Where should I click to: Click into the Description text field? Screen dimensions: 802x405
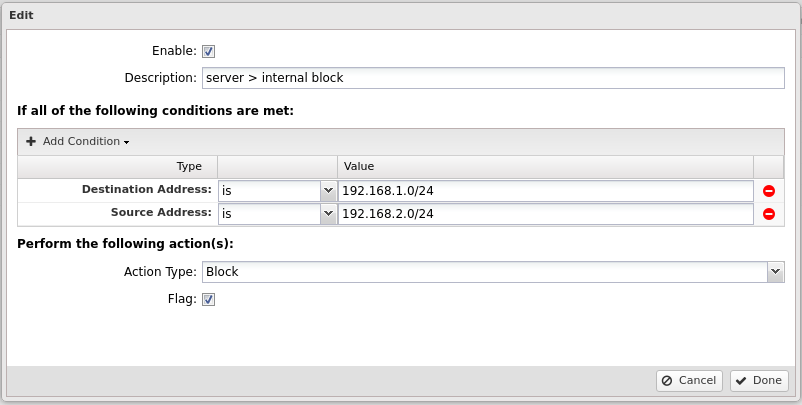[493, 78]
